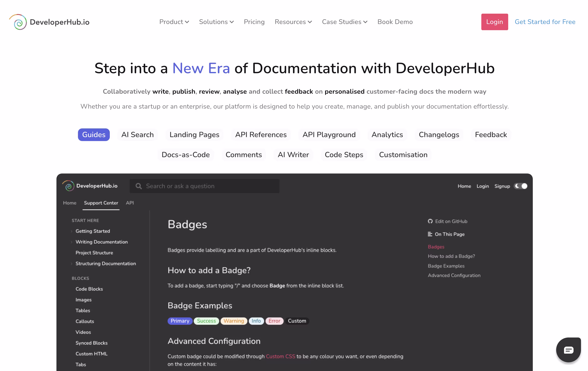Open Images in the sidebar
The width and height of the screenshot is (588, 371).
click(84, 300)
